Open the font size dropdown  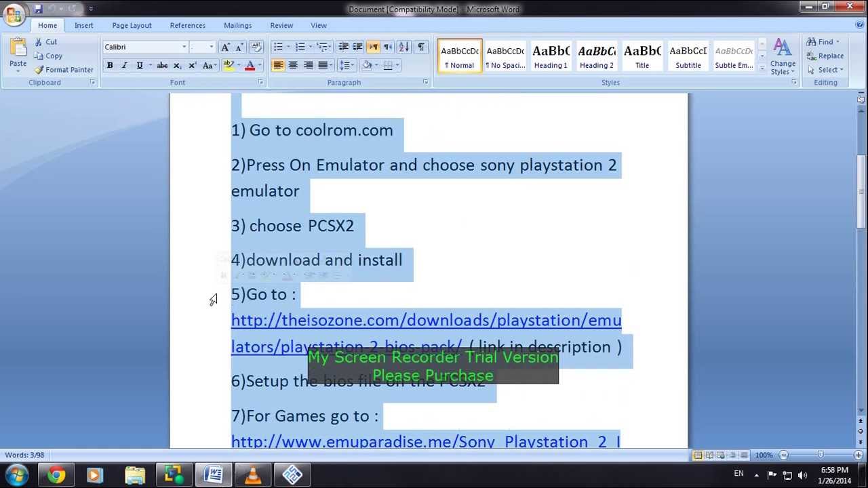(211, 47)
